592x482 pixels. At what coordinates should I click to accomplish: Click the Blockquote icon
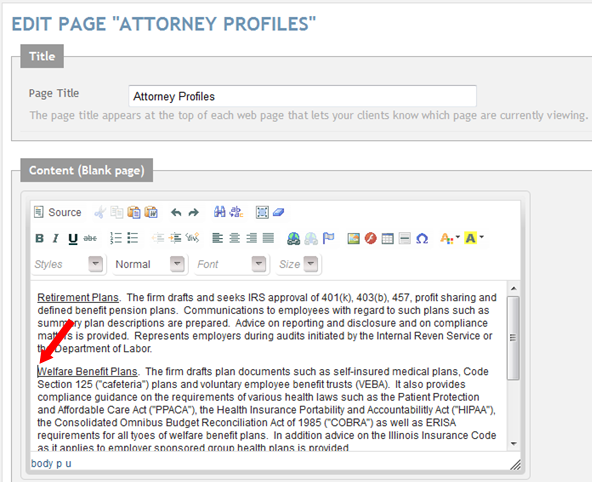tap(192, 238)
